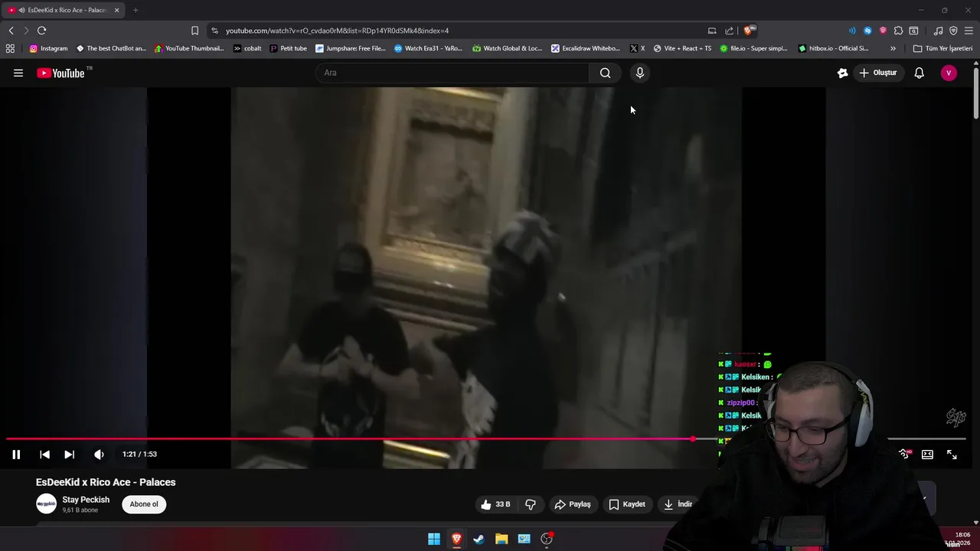980x551 pixels.
Task: Click the share page icon in address bar
Action: pos(729,31)
